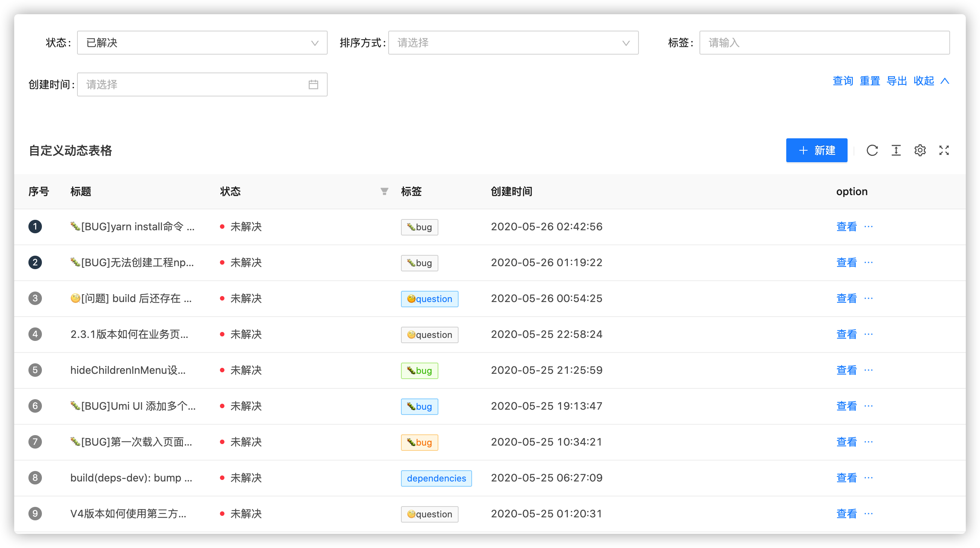Click 查看 on the yarn install bug row
The image size is (980, 548).
[x=846, y=227]
